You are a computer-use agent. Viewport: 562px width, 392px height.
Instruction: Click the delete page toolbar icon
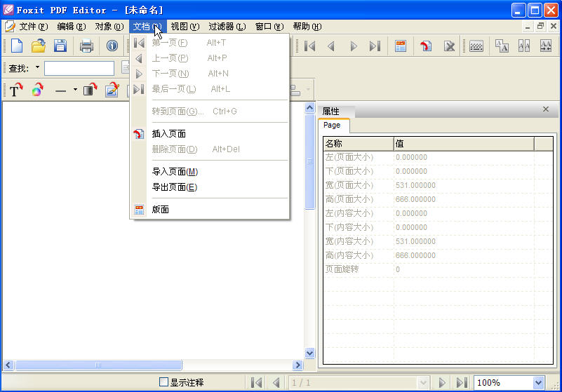pyautogui.click(x=449, y=46)
